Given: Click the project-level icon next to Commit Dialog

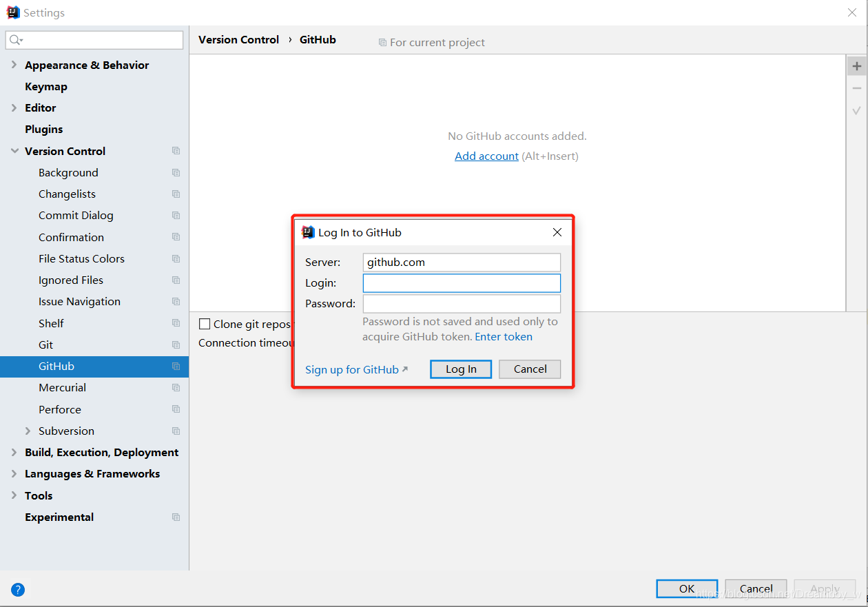Looking at the screenshot, I should [x=176, y=216].
